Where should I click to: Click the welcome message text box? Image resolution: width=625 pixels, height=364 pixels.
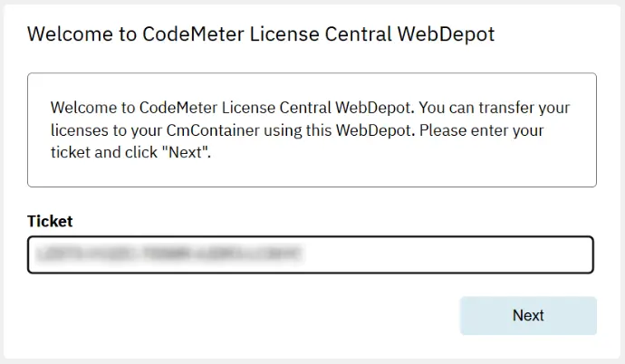312,129
